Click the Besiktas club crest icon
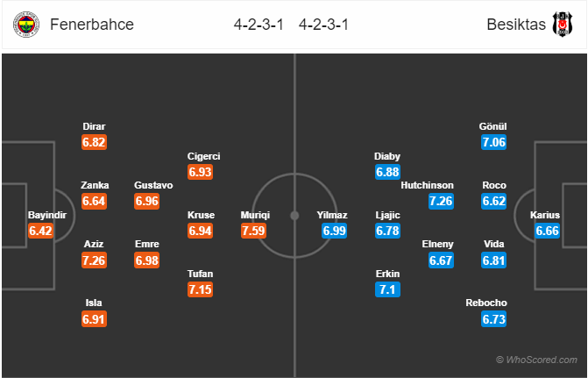588x378 pixels. pyautogui.click(x=563, y=25)
